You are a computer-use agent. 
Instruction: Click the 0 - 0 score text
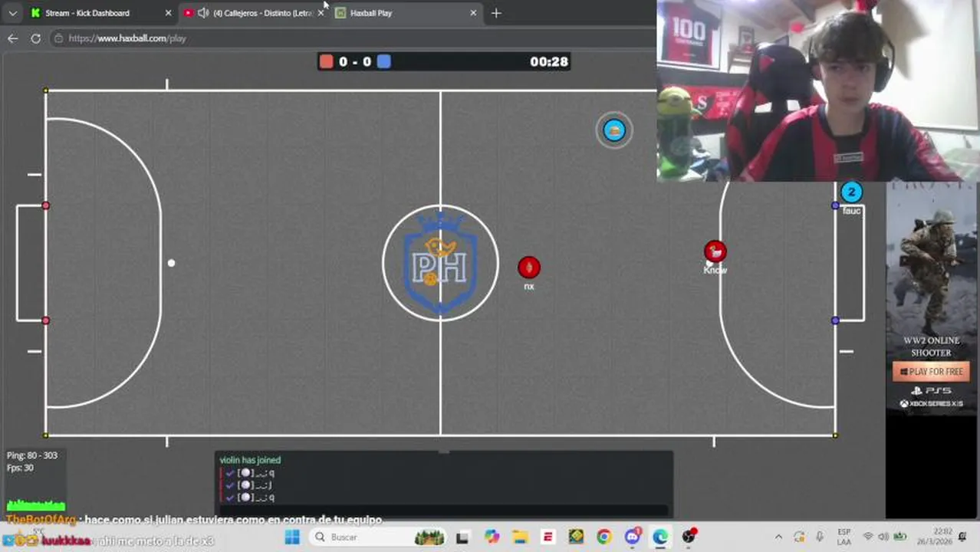tap(355, 62)
